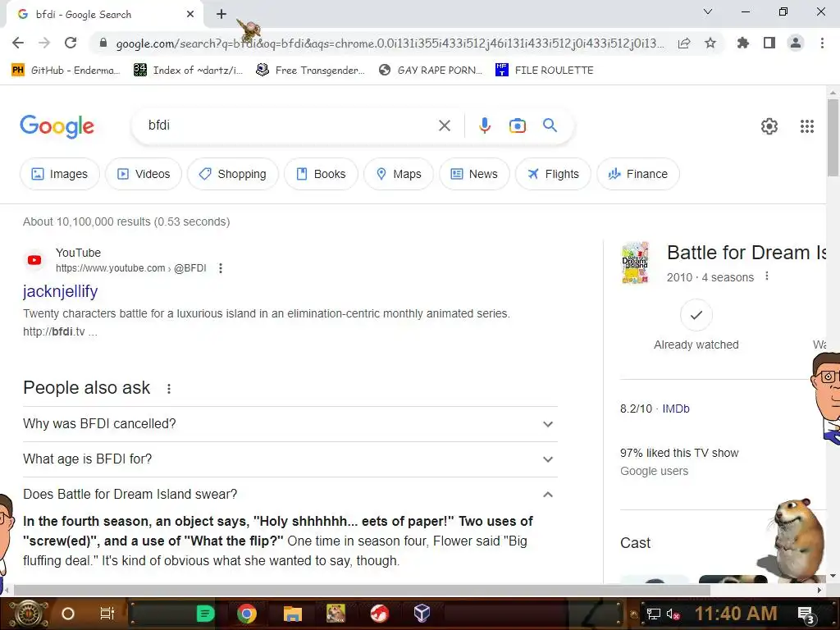This screenshot has height=630, width=840.
Task: Open the Google apps grid
Action: 807,126
